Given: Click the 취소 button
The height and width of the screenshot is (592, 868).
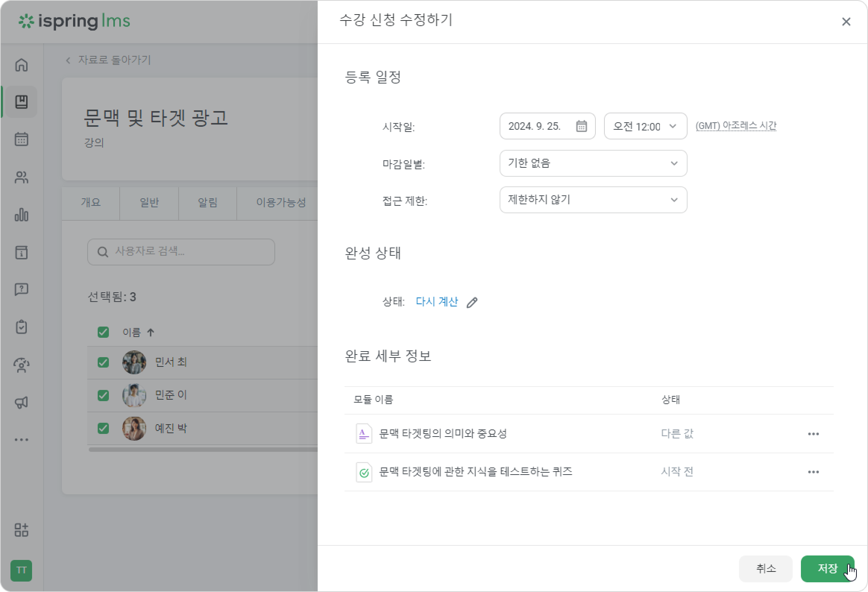Looking at the screenshot, I should [766, 569].
